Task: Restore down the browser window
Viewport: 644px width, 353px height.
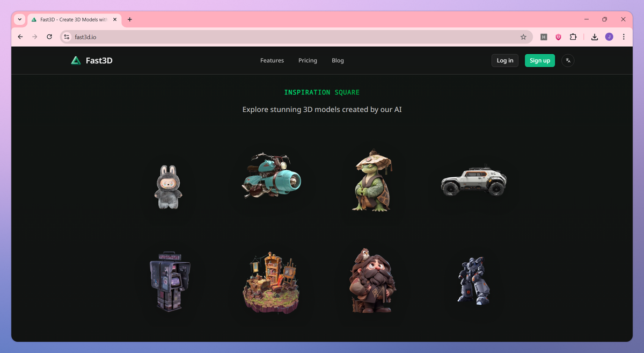Action: [605, 19]
